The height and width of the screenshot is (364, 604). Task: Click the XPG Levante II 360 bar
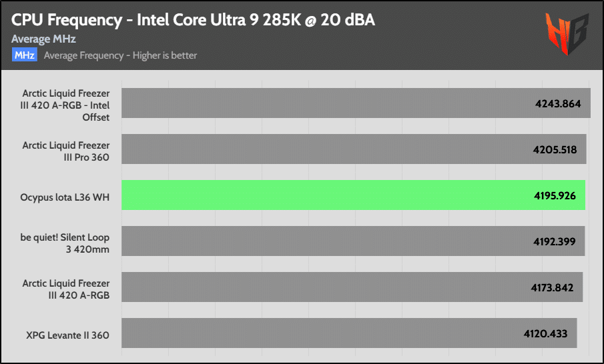click(x=349, y=333)
